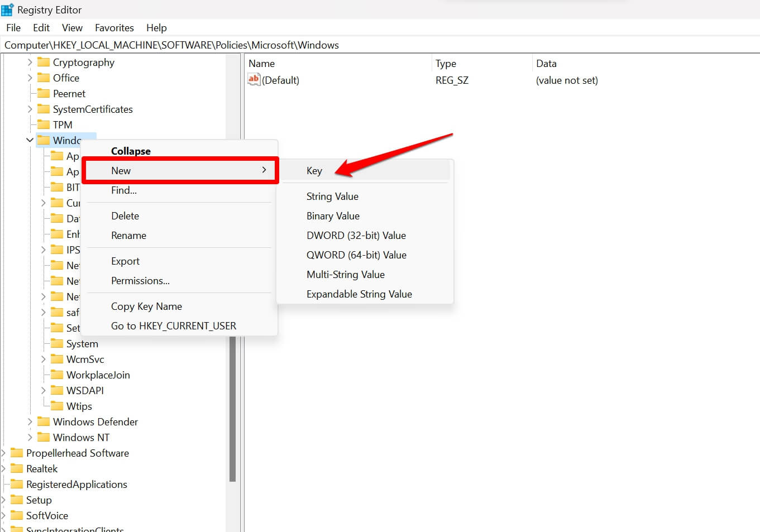
Task: Open the Edit menu
Action: [x=41, y=27]
